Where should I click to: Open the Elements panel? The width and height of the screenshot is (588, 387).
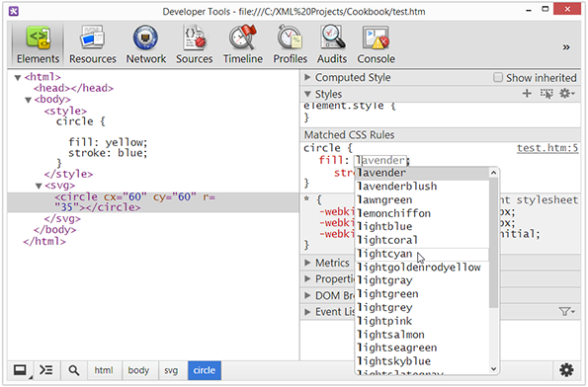point(38,44)
